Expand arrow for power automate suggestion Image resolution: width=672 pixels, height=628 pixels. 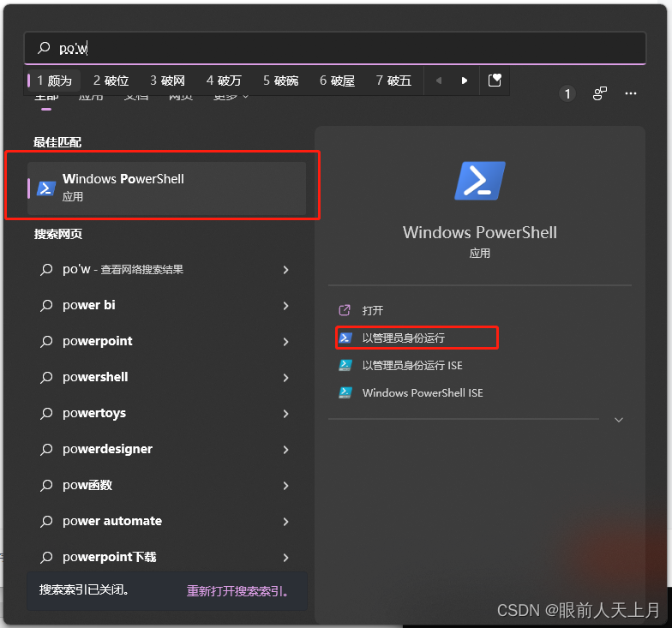coord(286,521)
